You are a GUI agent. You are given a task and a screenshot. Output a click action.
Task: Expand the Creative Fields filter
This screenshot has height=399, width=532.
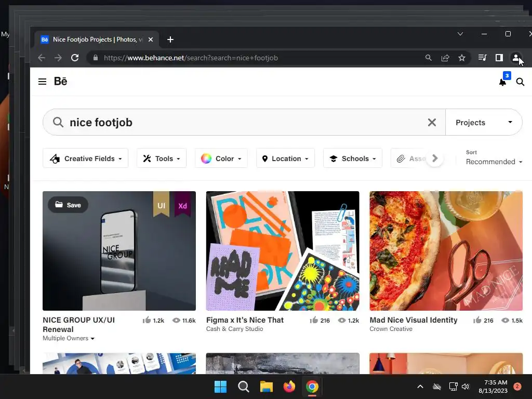coord(86,158)
